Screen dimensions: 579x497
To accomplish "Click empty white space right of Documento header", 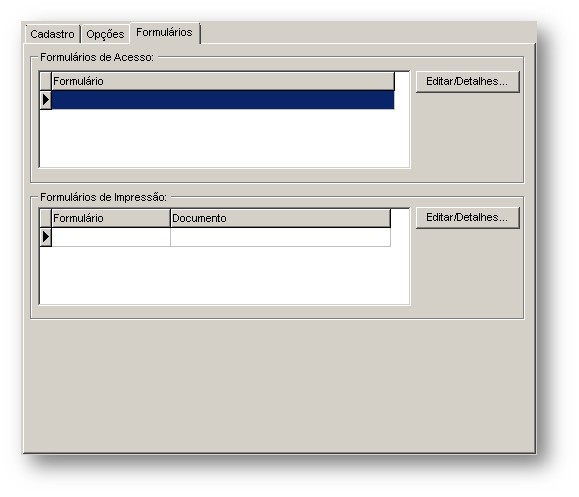I will (x=400, y=218).
